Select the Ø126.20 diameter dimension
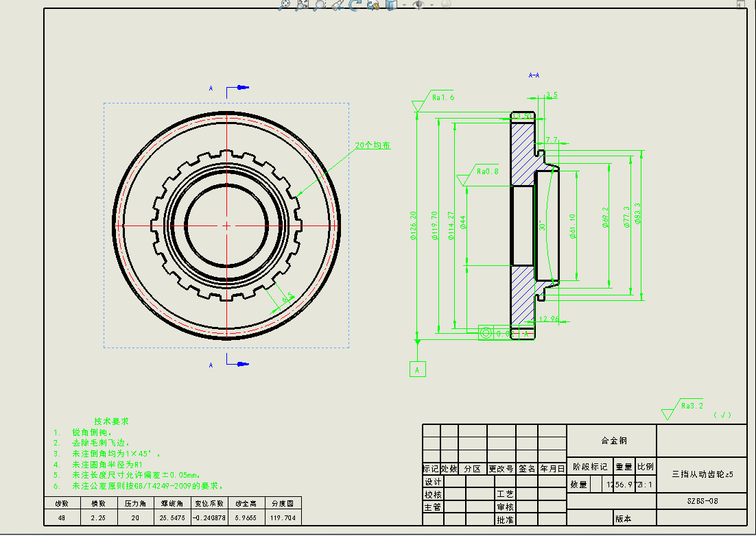The width and height of the screenshot is (756, 536). [x=414, y=226]
